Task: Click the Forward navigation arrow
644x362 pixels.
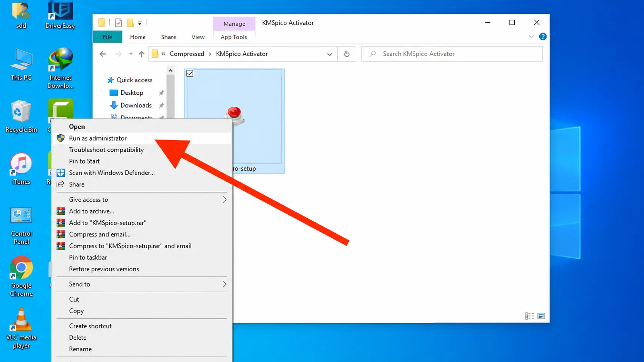Action: pyautogui.click(x=118, y=54)
